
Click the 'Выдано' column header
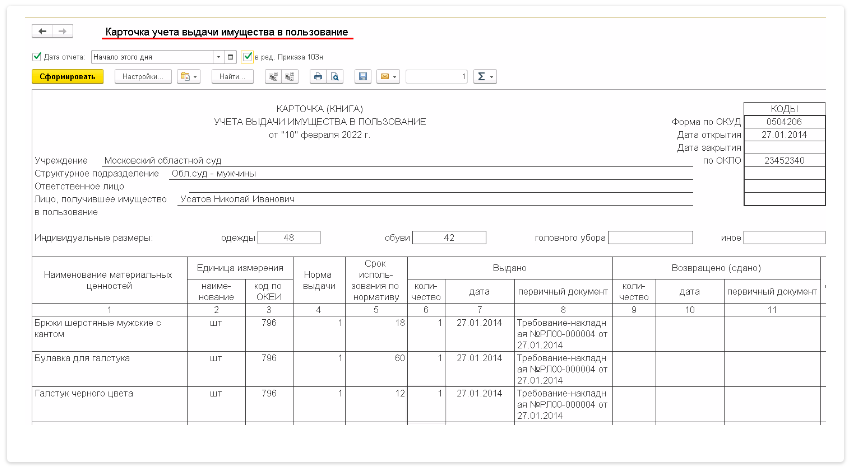(510, 267)
